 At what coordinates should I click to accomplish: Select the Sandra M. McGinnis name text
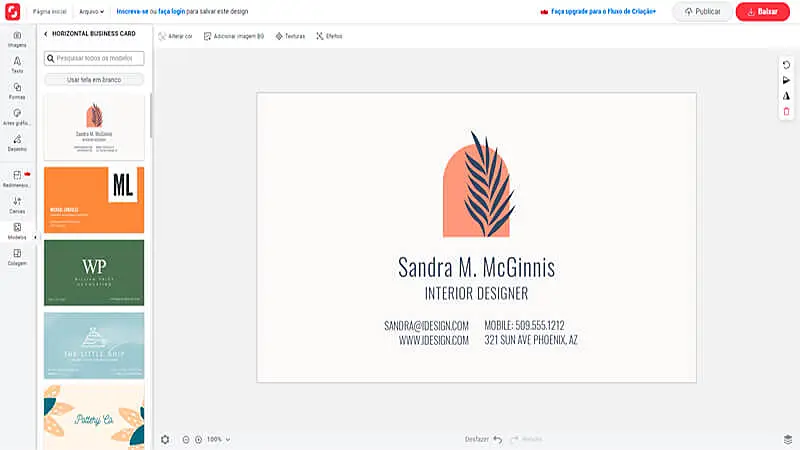pyautogui.click(x=477, y=267)
